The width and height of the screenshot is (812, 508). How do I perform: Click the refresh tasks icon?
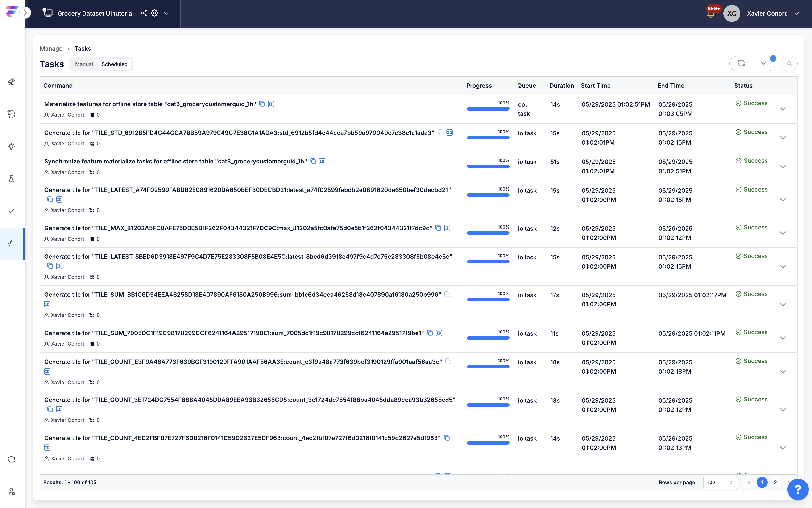pyautogui.click(x=742, y=63)
